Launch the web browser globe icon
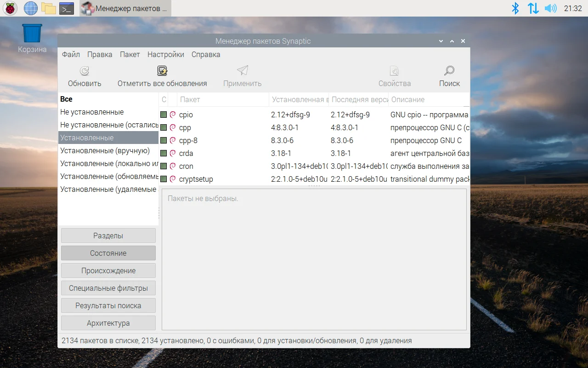This screenshot has height=368, width=588. (31, 8)
